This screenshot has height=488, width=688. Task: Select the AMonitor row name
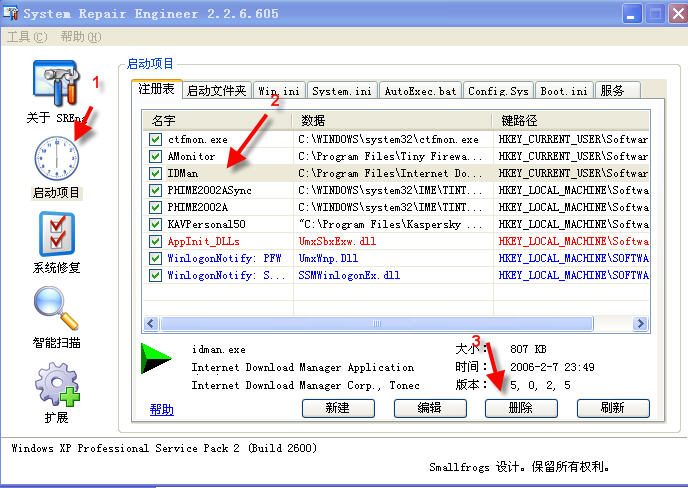(191, 156)
